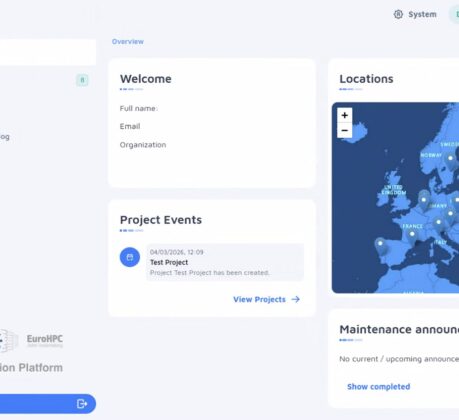Click the 04/03/2026 event timestamp
459x420 pixels.
[176, 252]
